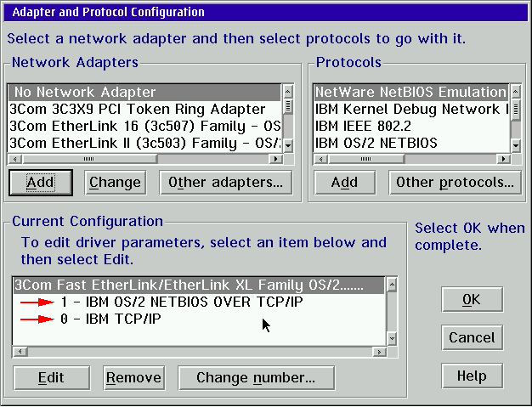The image size is (532, 407).
Task: Select IBM IEEE 802.2 protocol
Action: 411,126
